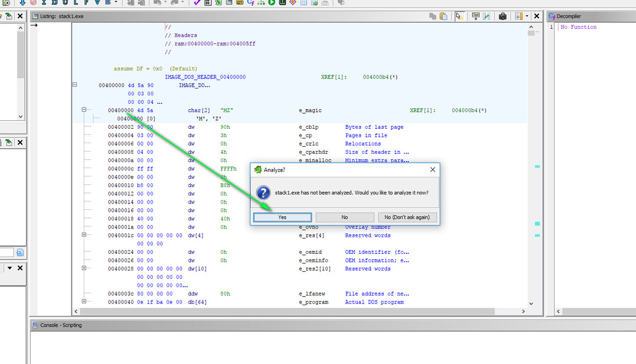Click Yes to analyze stack1.exe
The height and width of the screenshot is (364, 636).
pos(282,217)
